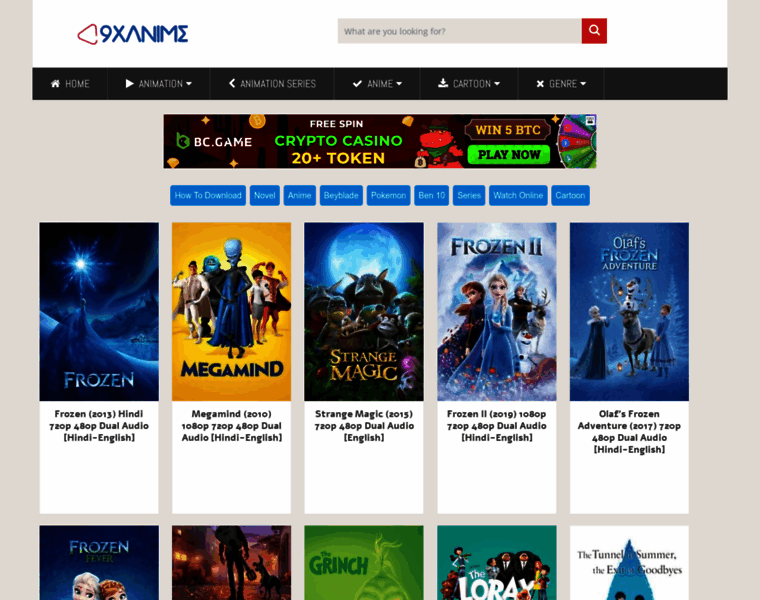760x600 pixels.
Task: Open 'The Tunnel to Summer' poster thumbnail
Action: [629, 563]
